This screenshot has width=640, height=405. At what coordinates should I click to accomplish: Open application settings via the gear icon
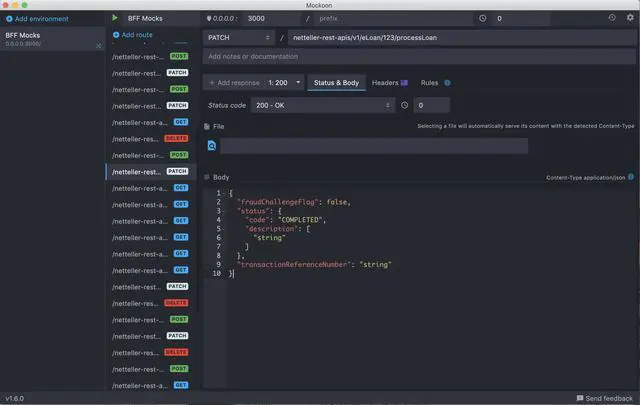point(630,18)
